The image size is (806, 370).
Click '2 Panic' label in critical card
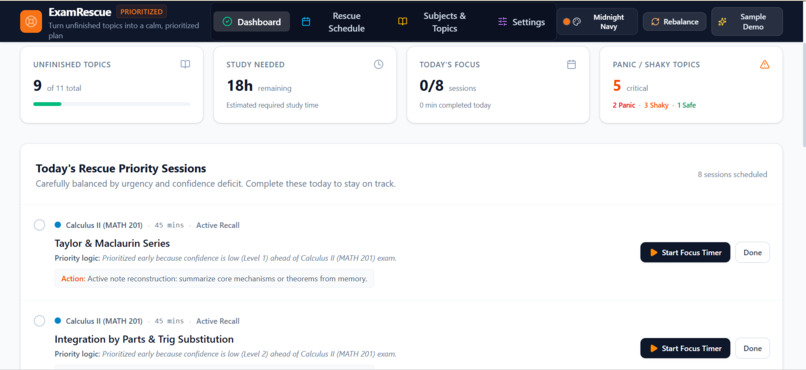point(624,105)
